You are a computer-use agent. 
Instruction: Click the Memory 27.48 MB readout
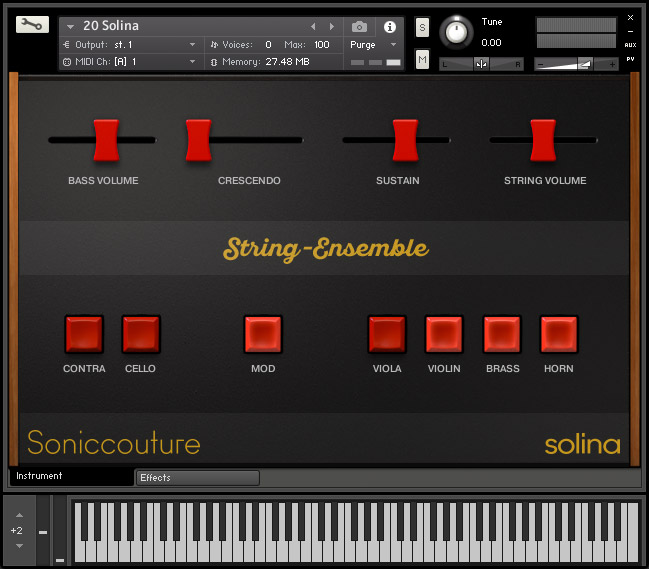tap(266, 62)
